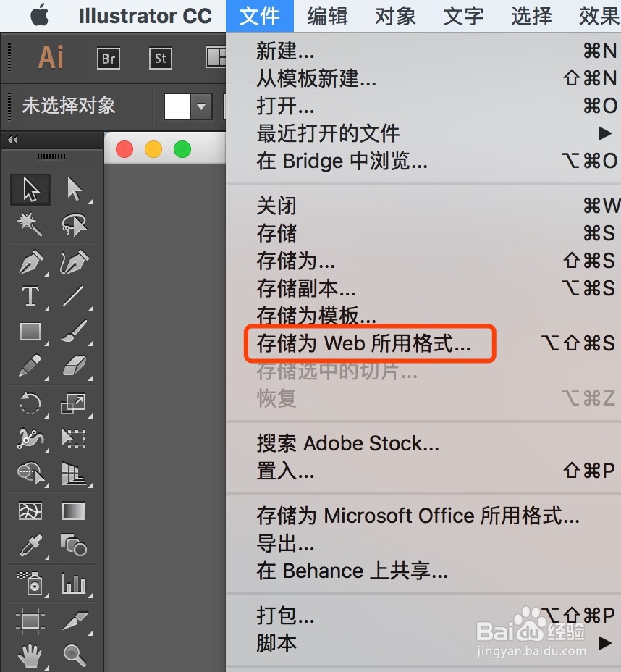
Task: Select the Lasso tool
Action: tap(74, 224)
